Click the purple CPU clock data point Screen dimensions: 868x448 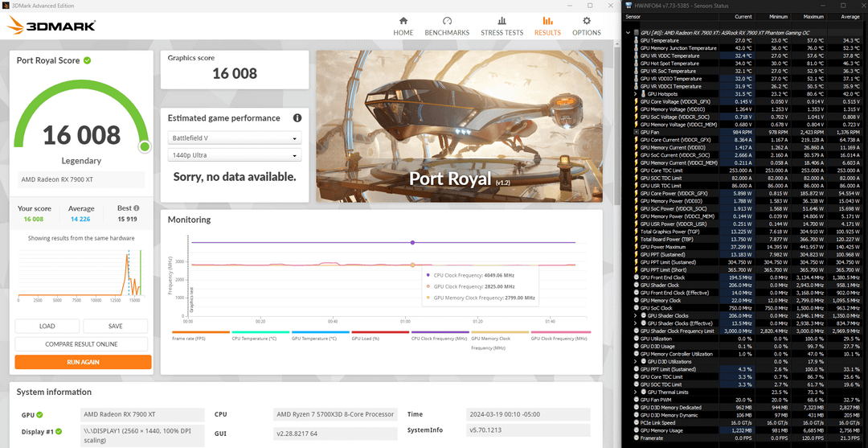point(412,243)
